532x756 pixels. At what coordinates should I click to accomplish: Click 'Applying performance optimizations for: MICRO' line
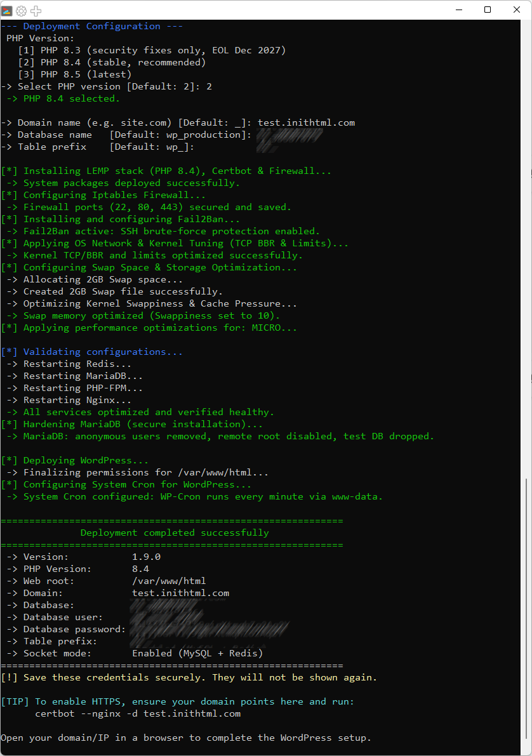[x=149, y=328]
